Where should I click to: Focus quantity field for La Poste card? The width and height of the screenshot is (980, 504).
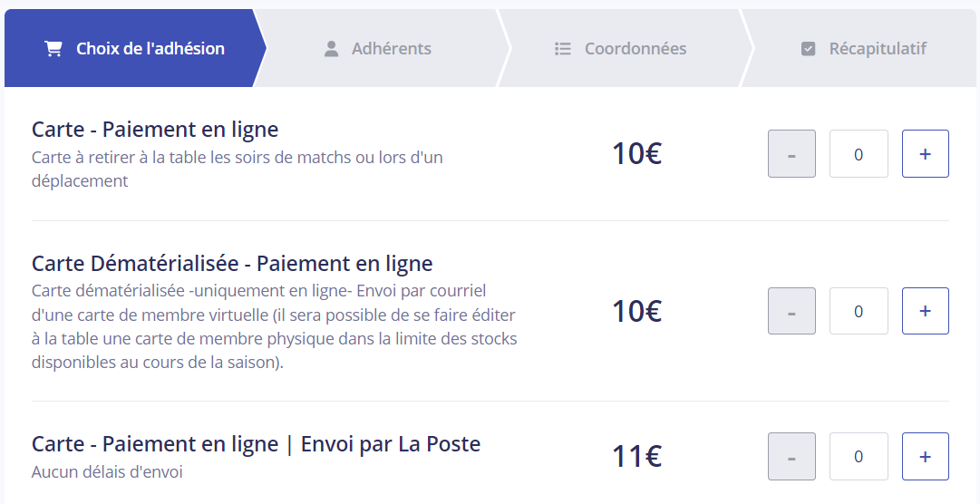click(x=859, y=457)
